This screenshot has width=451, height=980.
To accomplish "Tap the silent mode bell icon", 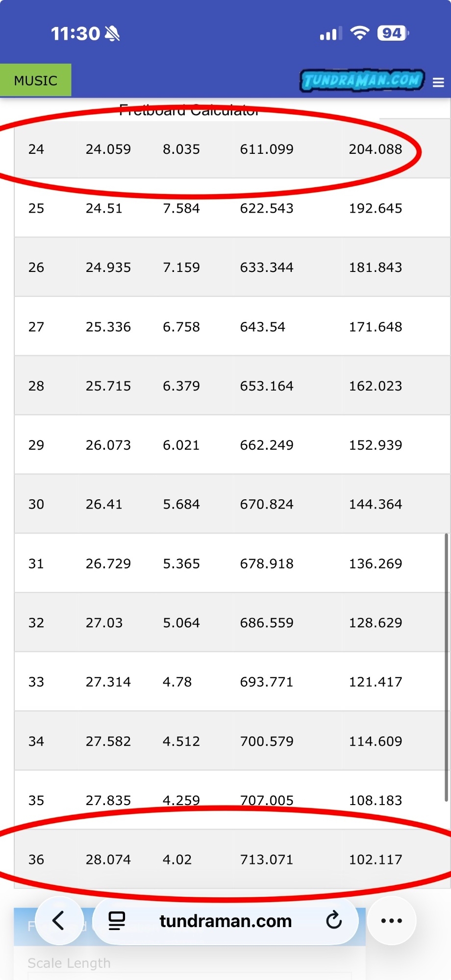I will coord(112,33).
